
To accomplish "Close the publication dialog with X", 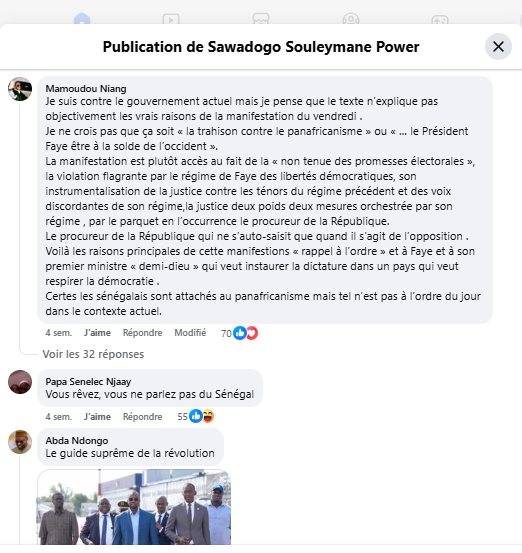I will coord(498,47).
